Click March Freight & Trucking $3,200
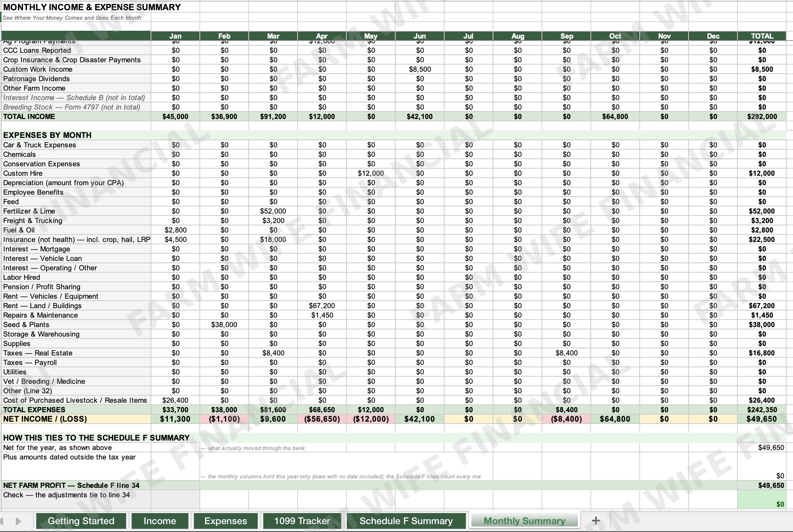The width and height of the screenshot is (793, 532). (273, 221)
